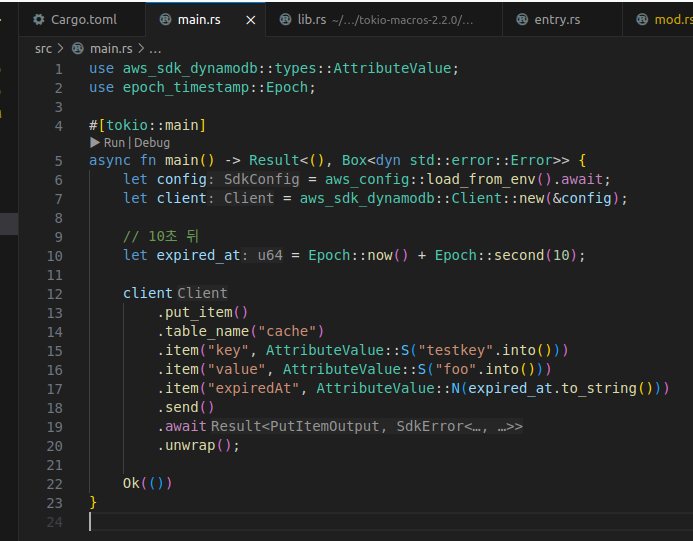Click the gear icon on Cargo.toml tab
Image resolution: width=693 pixels, height=541 pixels.
click(39, 20)
